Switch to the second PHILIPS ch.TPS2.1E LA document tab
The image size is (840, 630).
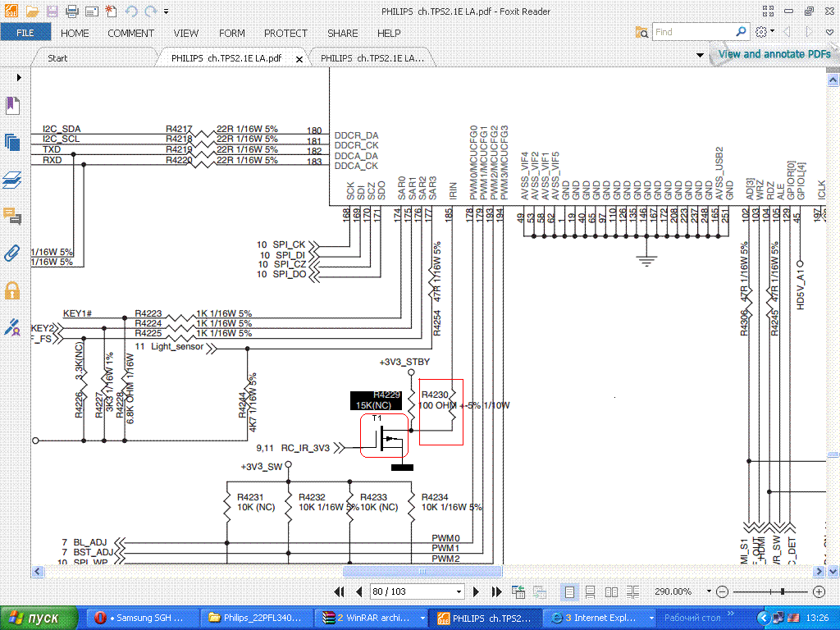point(372,58)
